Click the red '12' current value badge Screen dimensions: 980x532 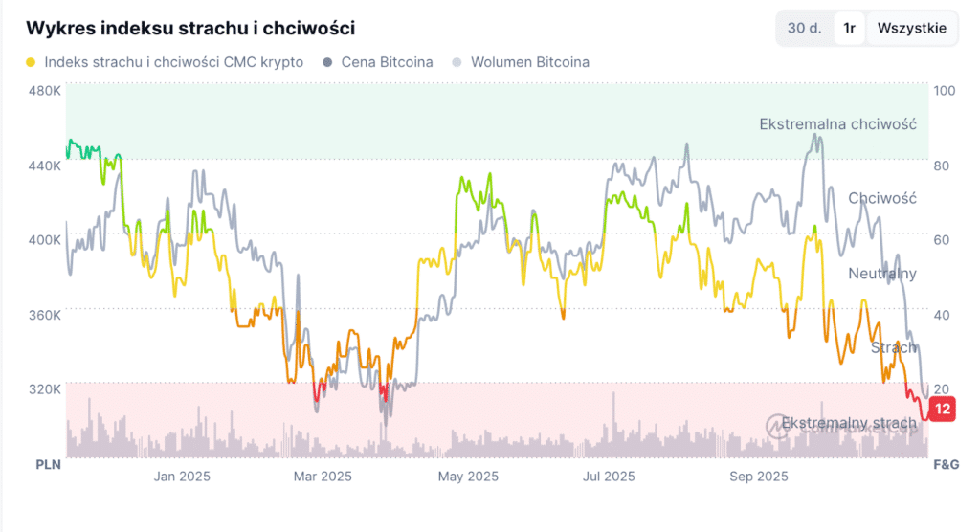pos(943,410)
